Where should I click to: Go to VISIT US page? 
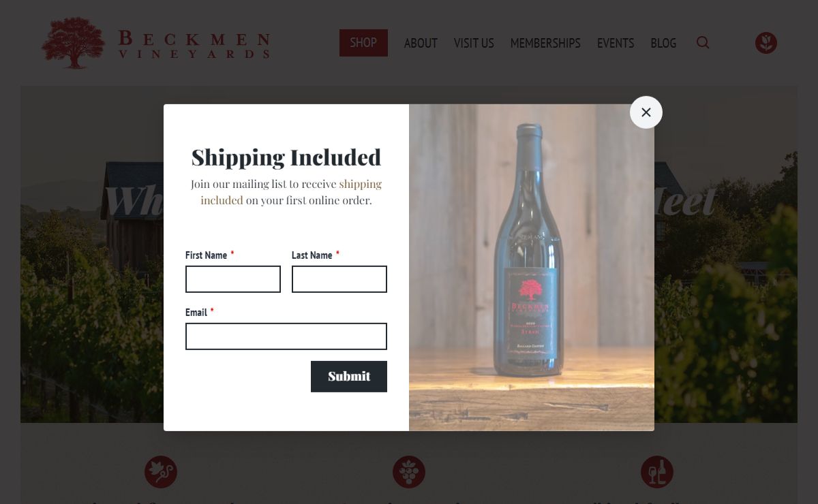coord(474,43)
